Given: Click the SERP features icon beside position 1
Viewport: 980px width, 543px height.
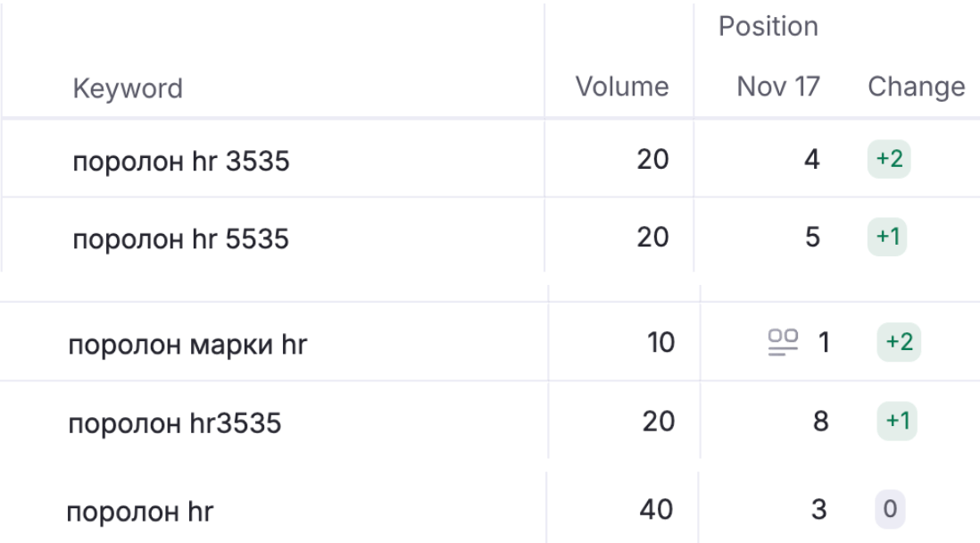Looking at the screenshot, I should [783, 343].
